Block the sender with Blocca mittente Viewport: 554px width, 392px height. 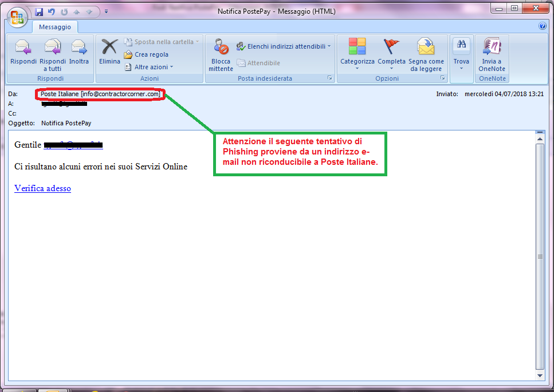tap(221, 54)
